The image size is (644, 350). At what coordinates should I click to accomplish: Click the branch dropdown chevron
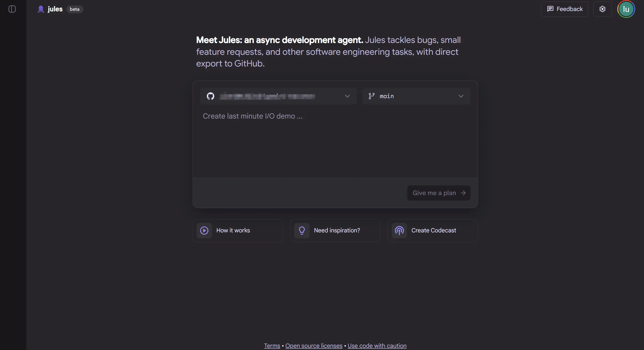coord(461,96)
